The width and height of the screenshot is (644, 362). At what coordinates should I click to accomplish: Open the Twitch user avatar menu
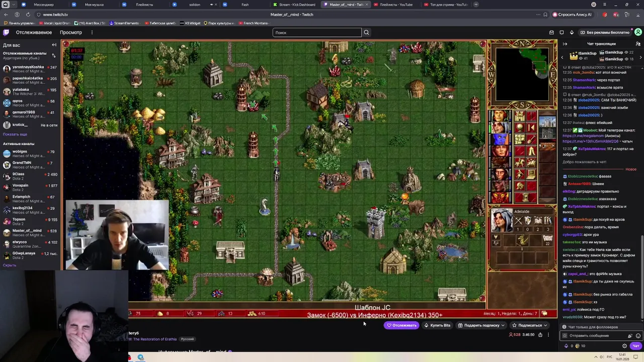pyautogui.click(x=637, y=32)
